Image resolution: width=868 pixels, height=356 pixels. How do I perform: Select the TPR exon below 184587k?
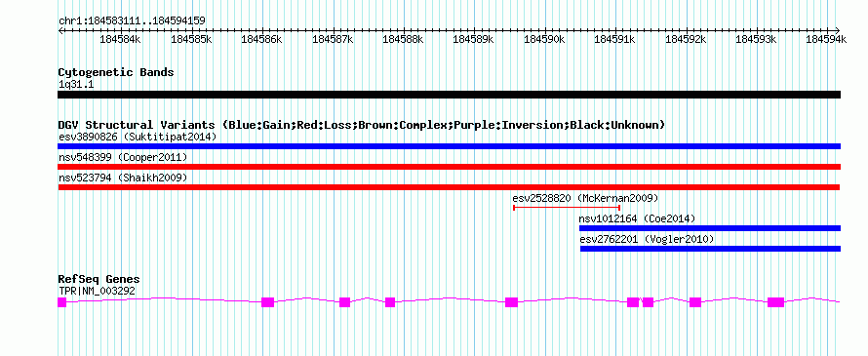pyautogui.click(x=345, y=302)
